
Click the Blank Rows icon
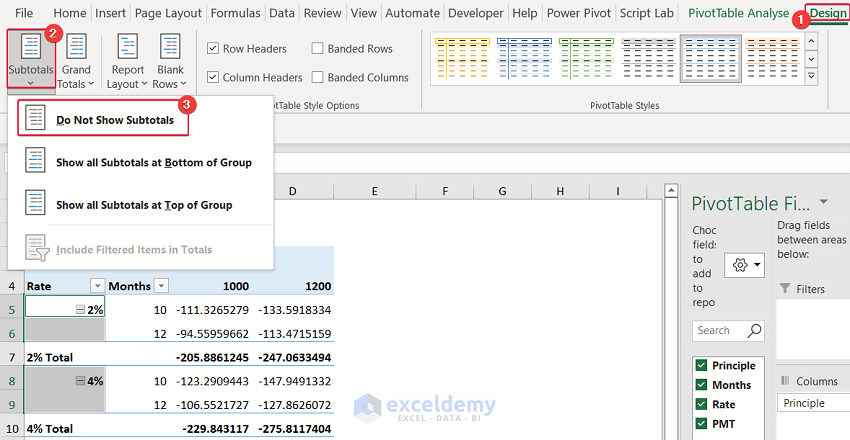pyautogui.click(x=170, y=58)
